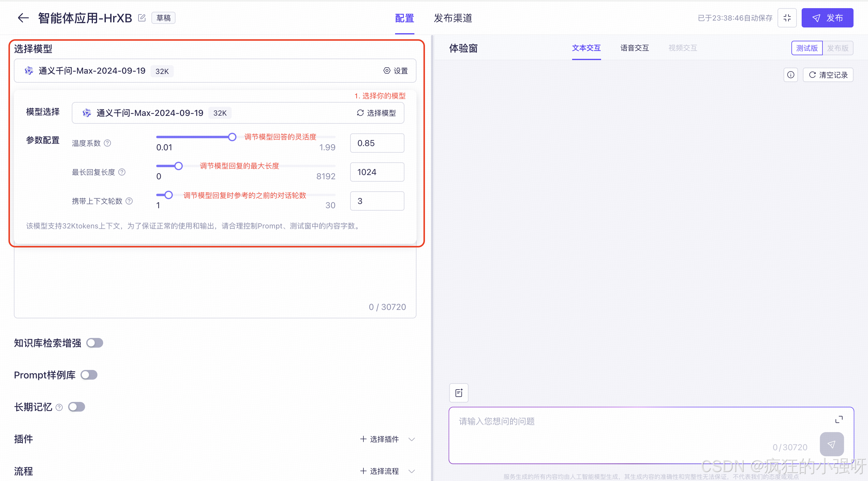Click the send message paper plane icon
This screenshot has width=868, height=481.
831,444
